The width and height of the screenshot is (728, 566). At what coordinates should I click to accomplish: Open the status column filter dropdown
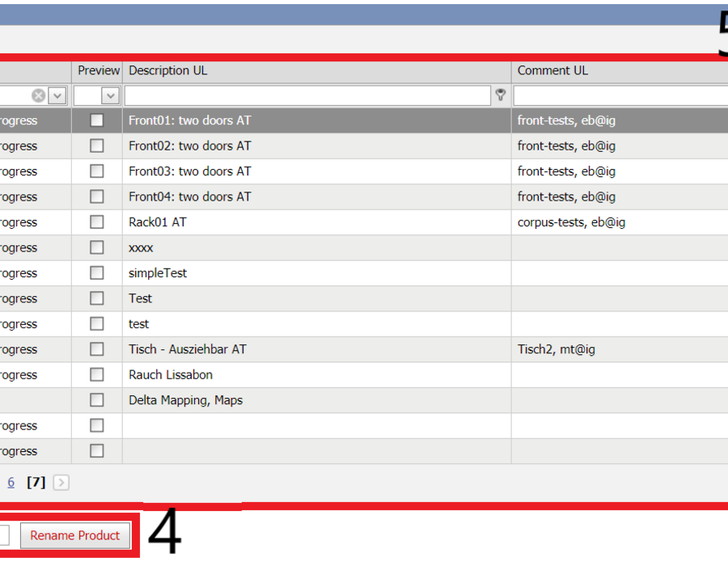coord(57,95)
